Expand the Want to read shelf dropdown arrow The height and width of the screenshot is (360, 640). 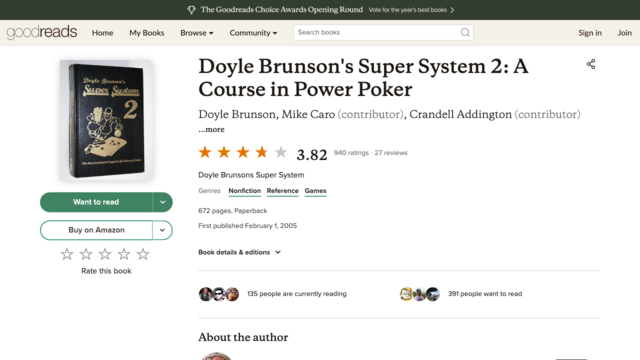point(162,202)
